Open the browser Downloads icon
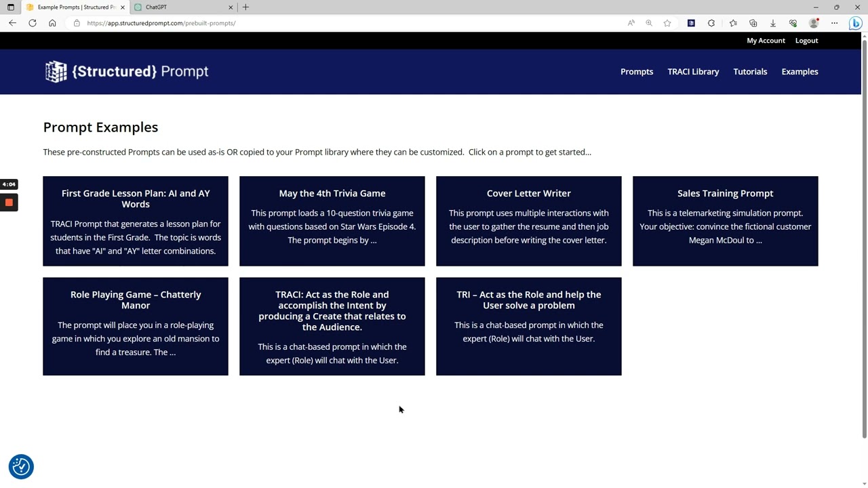The image size is (868, 488). [x=772, y=23]
